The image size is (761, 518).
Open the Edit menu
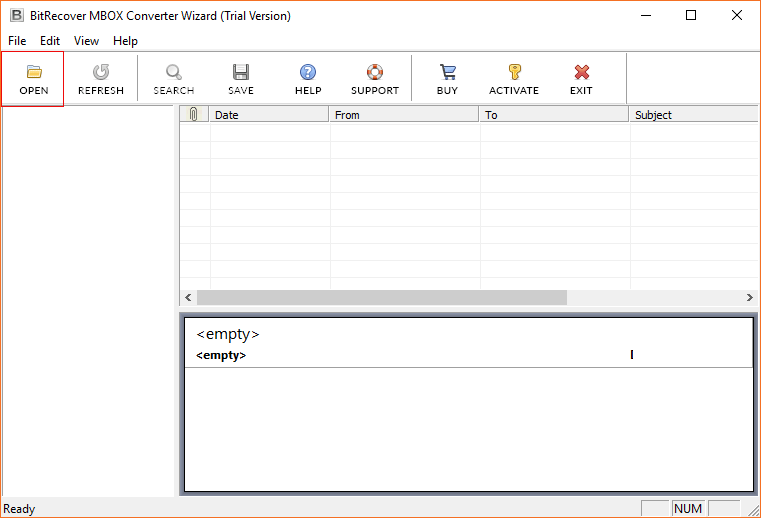click(x=50, y=41)
